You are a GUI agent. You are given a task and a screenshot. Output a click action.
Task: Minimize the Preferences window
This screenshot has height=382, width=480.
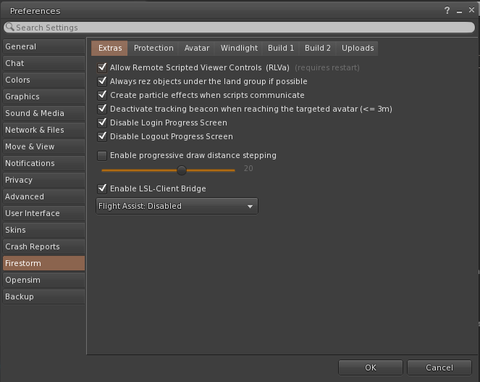[x=459, y=11]
